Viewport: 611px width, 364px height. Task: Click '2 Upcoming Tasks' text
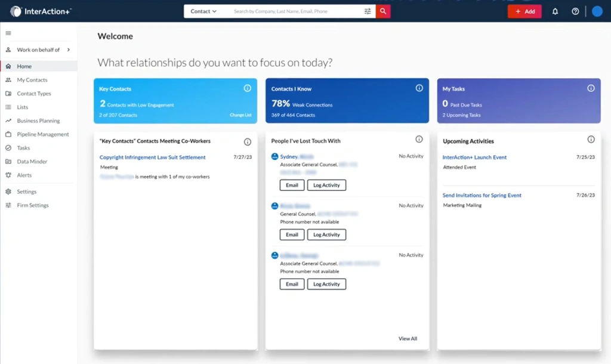tap(461, 115)
